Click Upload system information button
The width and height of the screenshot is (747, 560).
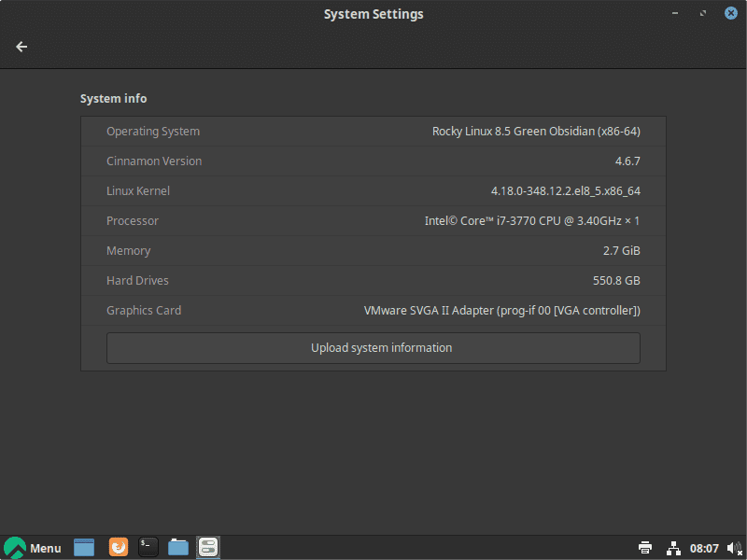[x=373, y=348]
